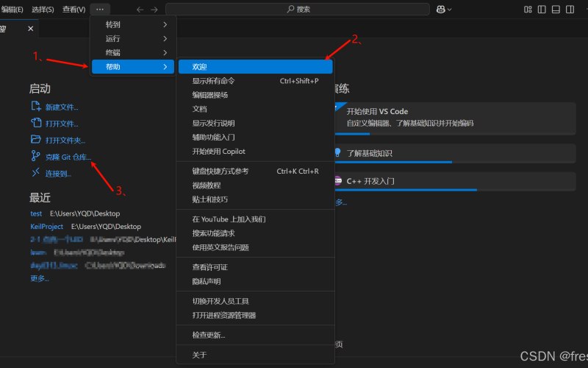Click the open folder icon
This screenshot has width=588, height=368.
tap(36, 139)
